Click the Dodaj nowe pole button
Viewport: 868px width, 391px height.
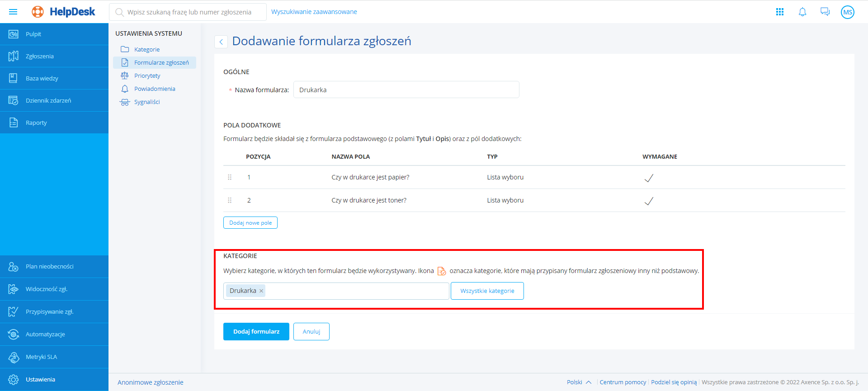(250, 223)
